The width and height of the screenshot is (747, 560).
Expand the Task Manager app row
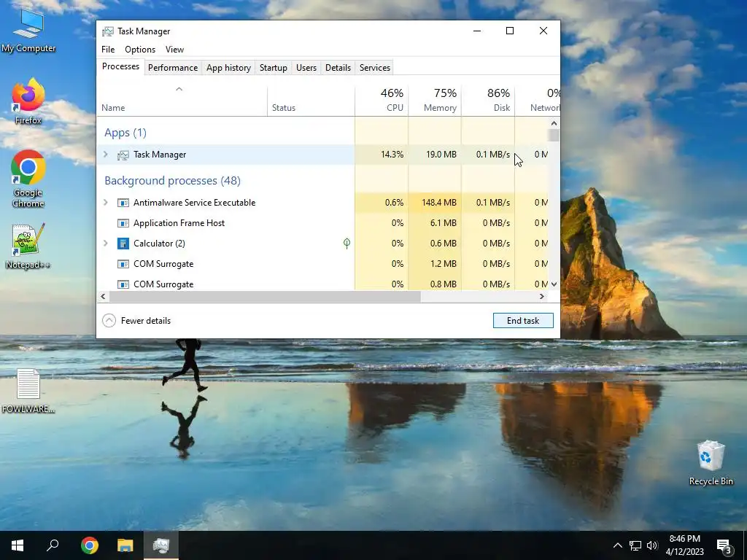point(106,155)
